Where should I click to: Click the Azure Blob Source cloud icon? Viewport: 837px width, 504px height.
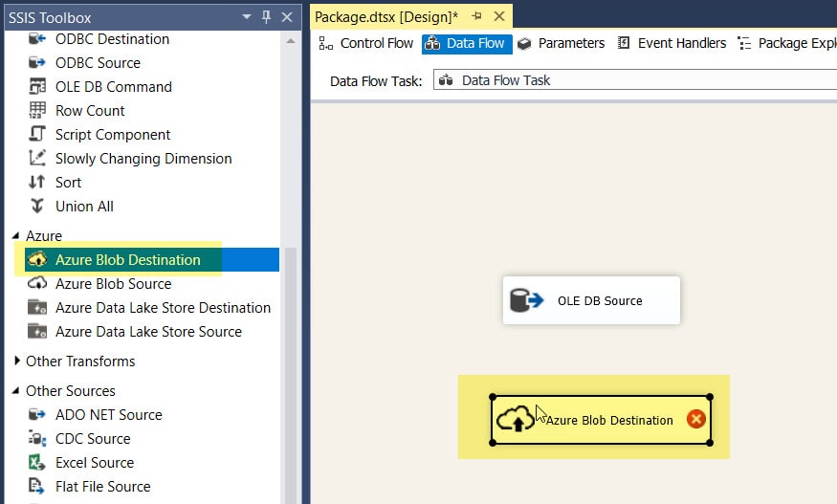tap(37, 283)
